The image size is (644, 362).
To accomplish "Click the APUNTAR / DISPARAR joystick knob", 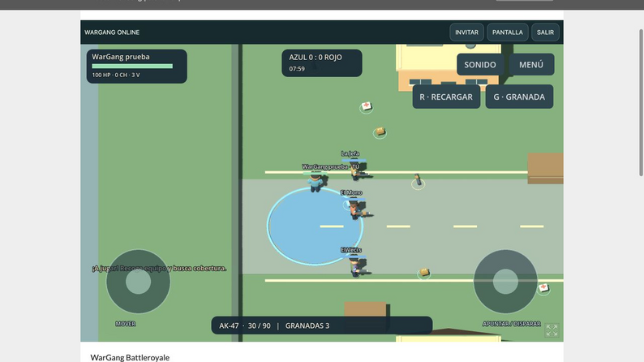I will (505, 282).
